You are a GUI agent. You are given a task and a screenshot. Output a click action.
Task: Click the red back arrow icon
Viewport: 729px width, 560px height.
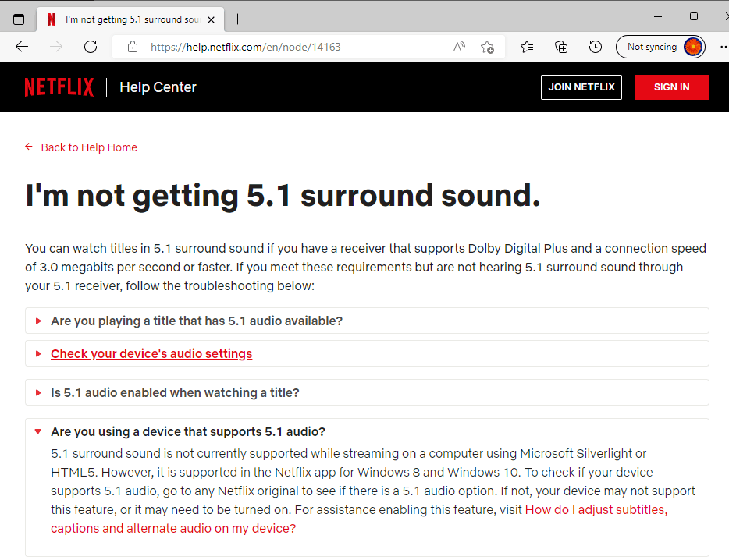pos(29,147)
